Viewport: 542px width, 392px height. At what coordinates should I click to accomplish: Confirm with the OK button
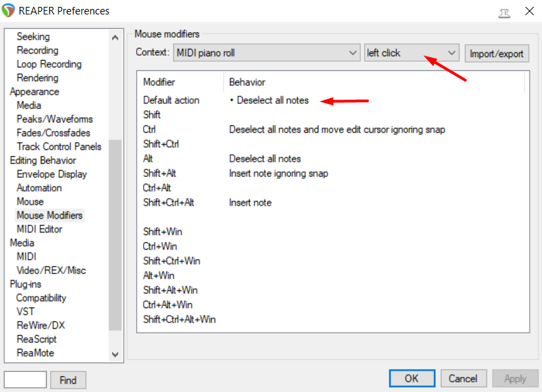tap(411, 378)
